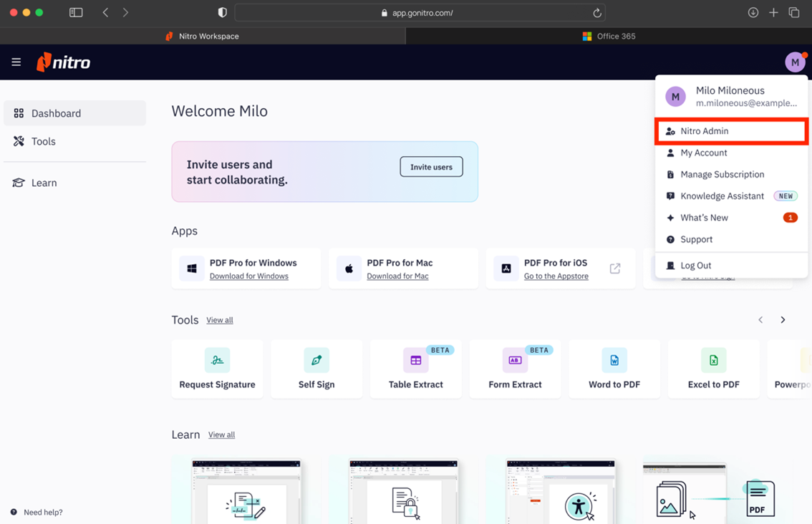This screenshot has height=524, width=812.
Task: Select the Form Extract tool
Action: 515,369
